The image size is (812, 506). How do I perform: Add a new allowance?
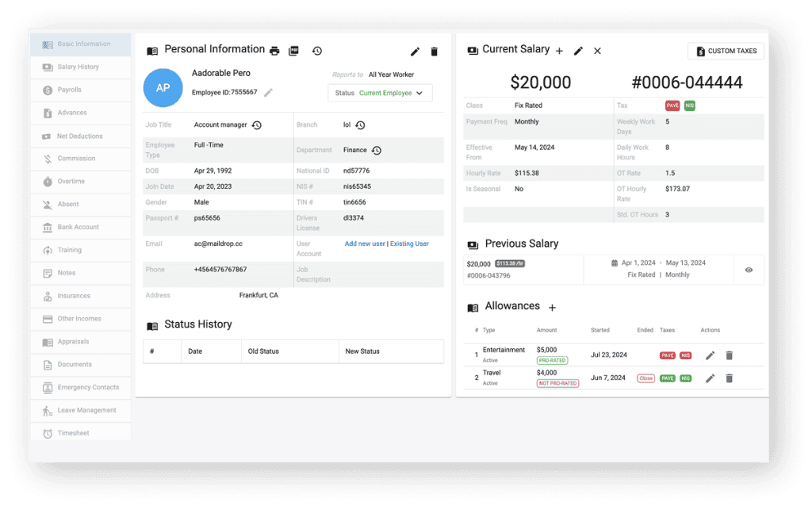[552, 308]
